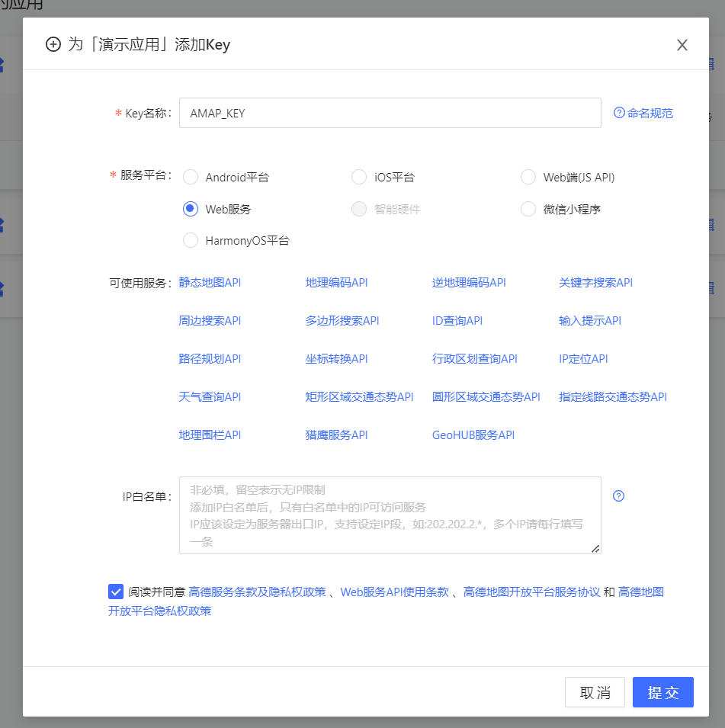Viewport: 725px width, 728px height.
Task: Focus the Key名称 input field
Action: (x=390, y=113)
